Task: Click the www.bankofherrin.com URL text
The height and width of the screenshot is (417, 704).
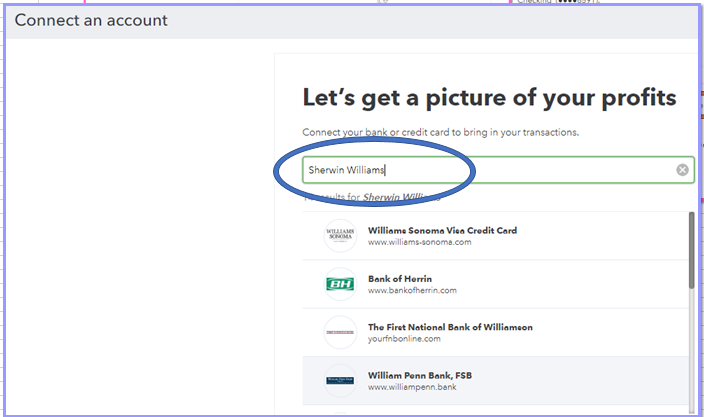Action: (x=412, y=290)
